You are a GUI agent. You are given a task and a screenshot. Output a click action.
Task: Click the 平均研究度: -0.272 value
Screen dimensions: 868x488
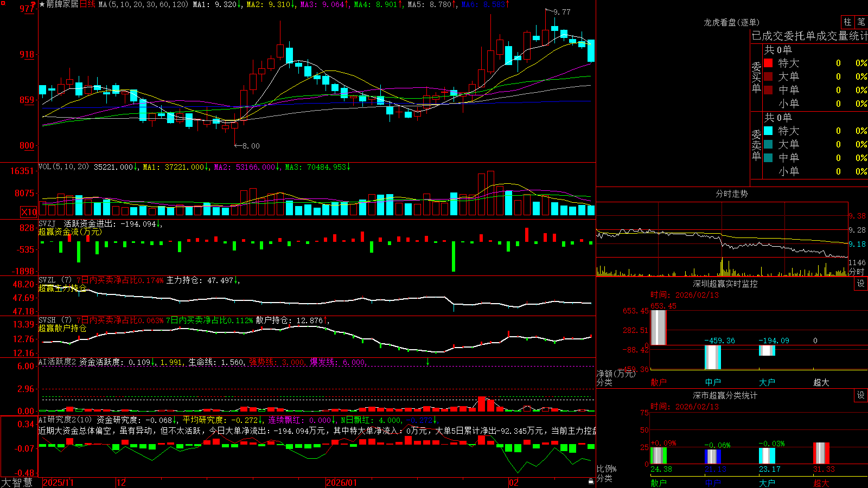point(222,420)
